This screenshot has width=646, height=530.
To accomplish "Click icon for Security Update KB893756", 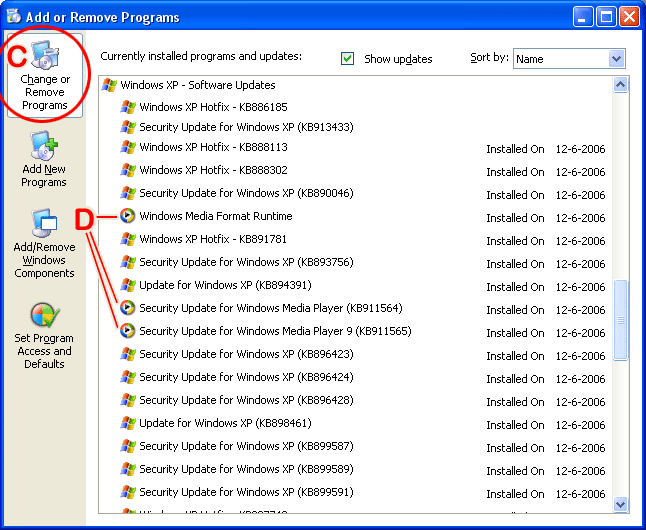I will point(128,262).
